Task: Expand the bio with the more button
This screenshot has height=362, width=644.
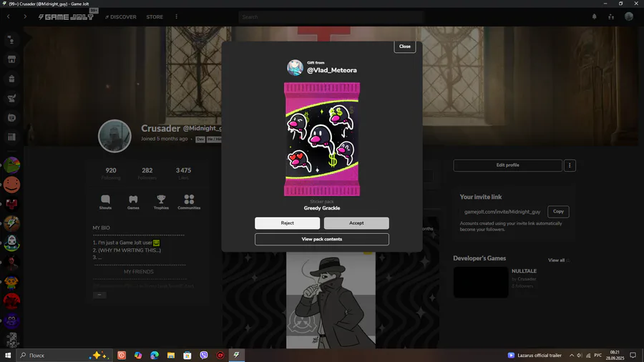Action: click(99, 295)
